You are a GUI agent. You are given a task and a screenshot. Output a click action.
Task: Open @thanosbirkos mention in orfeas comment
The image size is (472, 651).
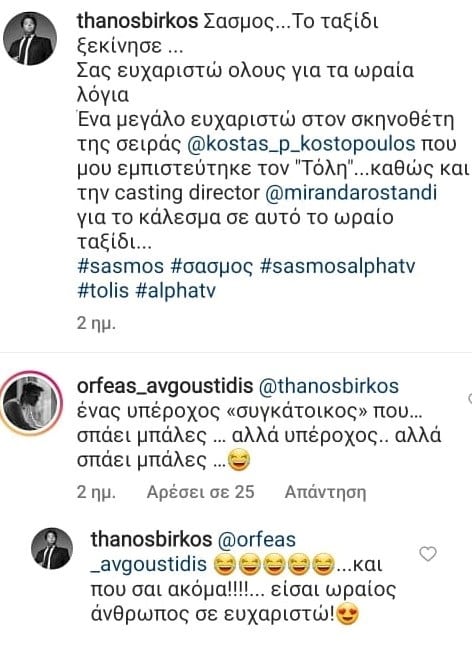329,387
